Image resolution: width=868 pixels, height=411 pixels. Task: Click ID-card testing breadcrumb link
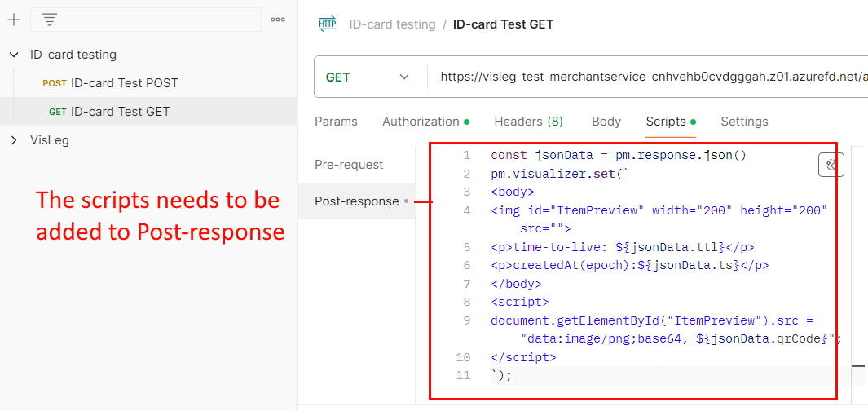click(392, 24)
